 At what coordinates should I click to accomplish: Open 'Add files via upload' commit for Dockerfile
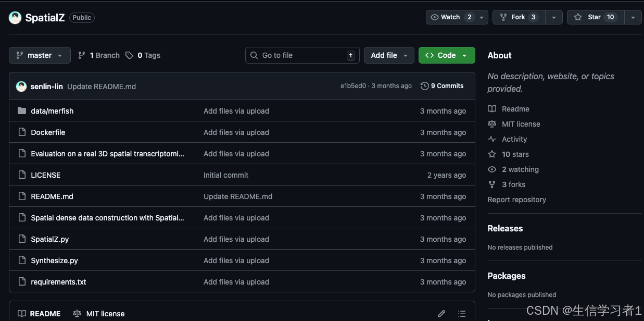pos(236,132)
